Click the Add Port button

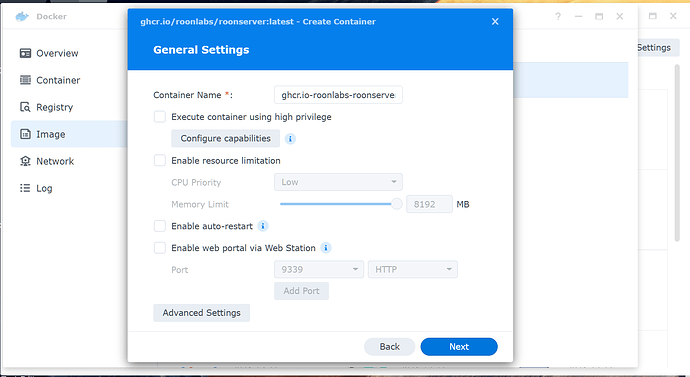[x=301, y=291]
